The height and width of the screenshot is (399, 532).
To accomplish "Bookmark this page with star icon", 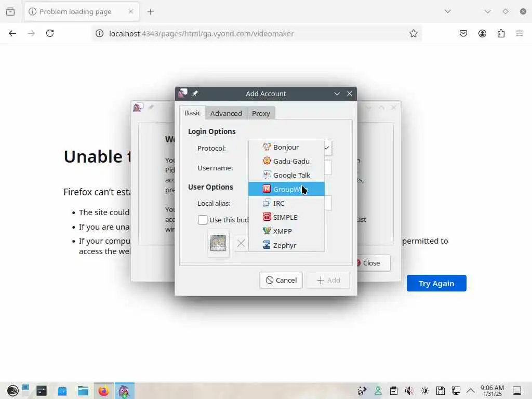I will coord(413,33).
